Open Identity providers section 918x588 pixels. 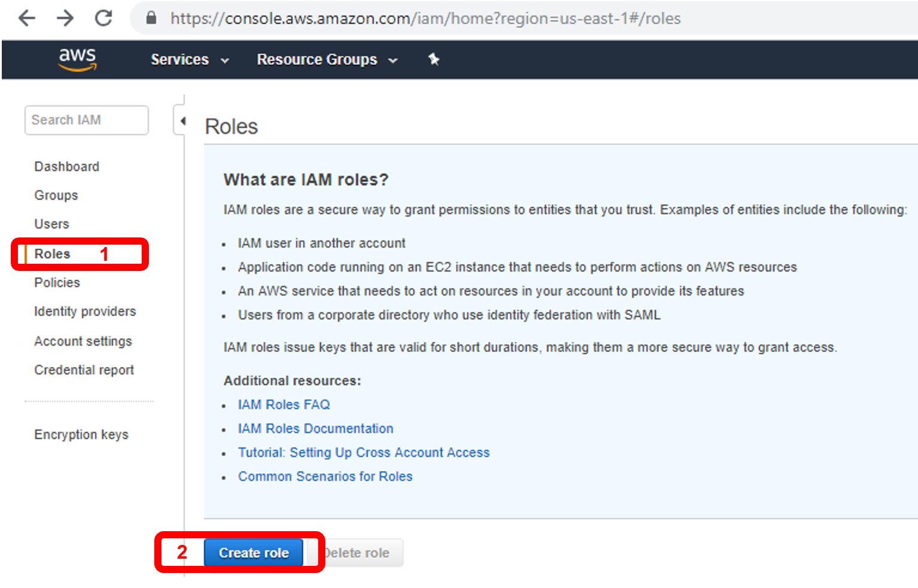click(85, 312)
